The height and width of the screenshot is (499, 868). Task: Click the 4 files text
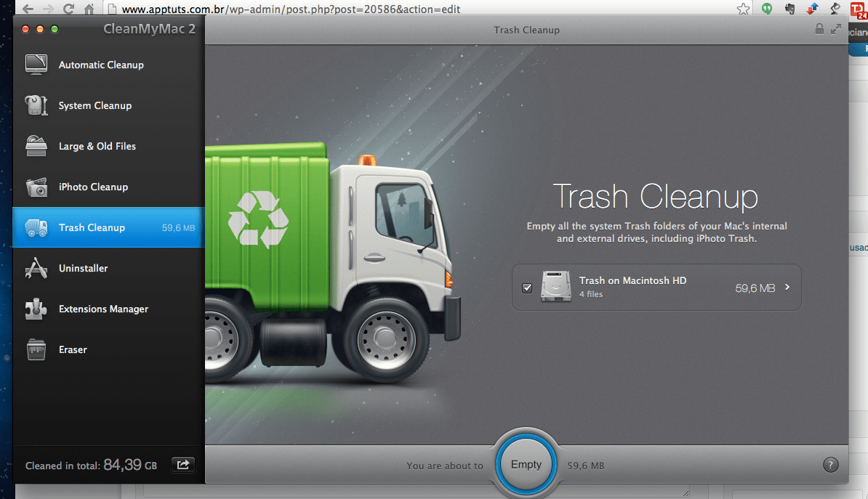pyautogui.click(x=590, y=294)
